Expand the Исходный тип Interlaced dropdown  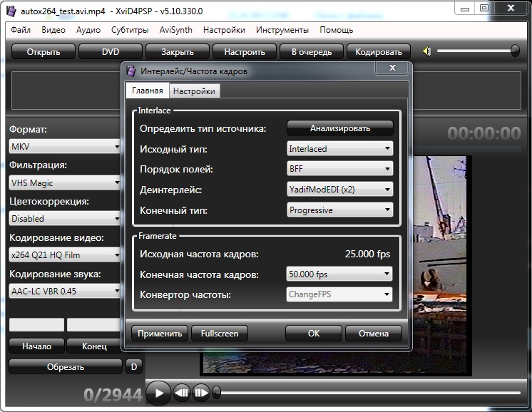click(x=339, y=148)
